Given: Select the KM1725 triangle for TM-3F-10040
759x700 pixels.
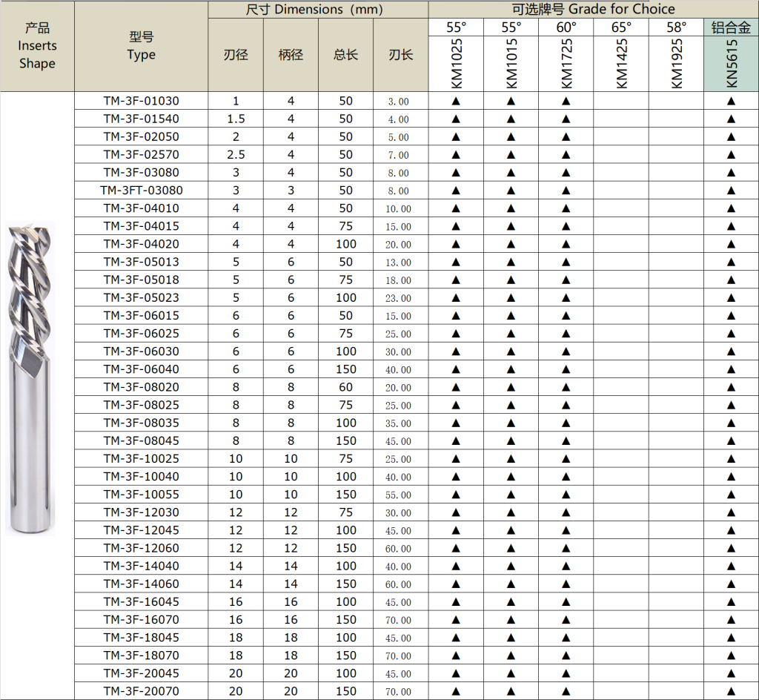Looking at the screenshot, I should tap(566, 478).
